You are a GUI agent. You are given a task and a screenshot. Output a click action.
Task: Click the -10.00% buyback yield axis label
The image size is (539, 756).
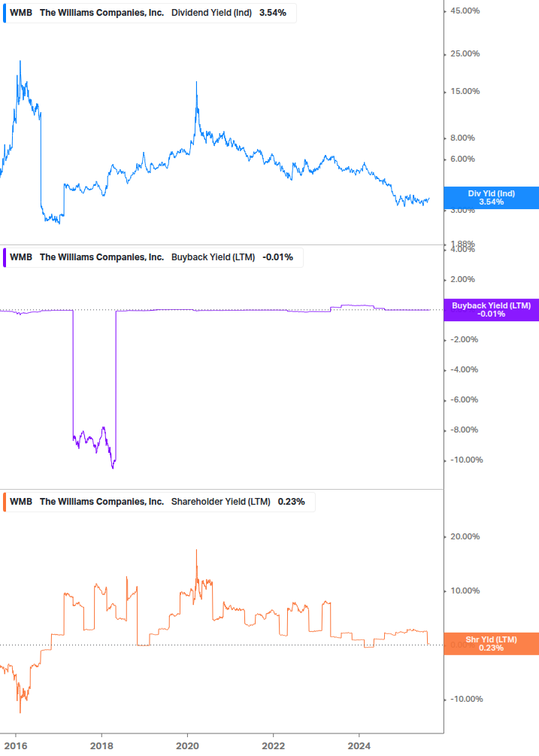coord(466,460)
